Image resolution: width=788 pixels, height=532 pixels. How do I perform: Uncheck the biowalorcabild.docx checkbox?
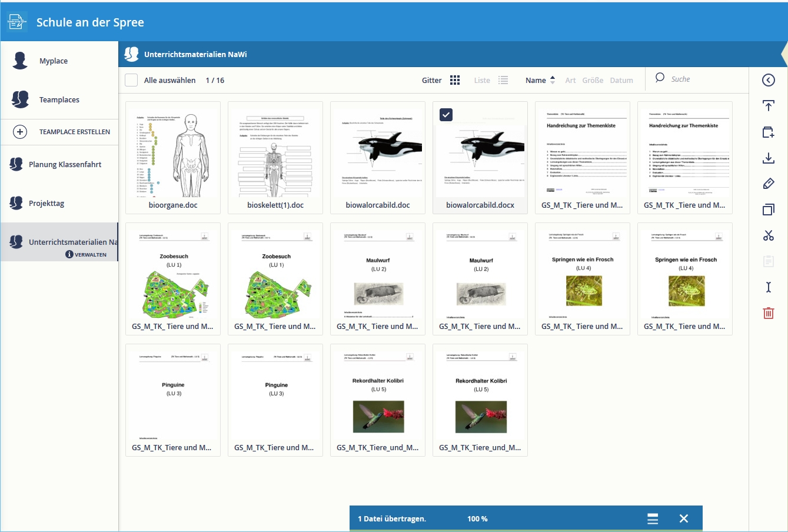click(446, 115)
